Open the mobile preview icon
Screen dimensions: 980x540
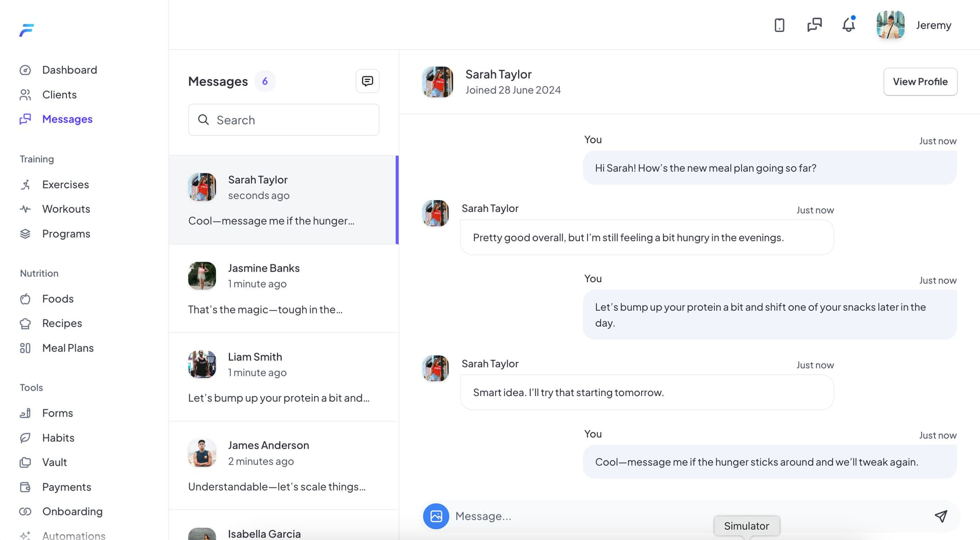(x=779, y=24)
